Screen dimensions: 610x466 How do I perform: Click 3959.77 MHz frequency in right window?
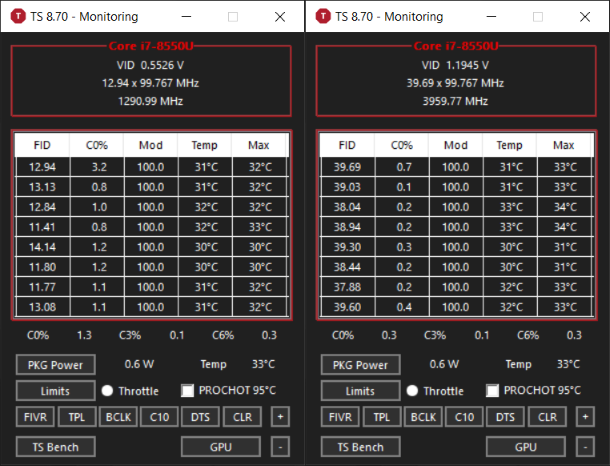[x=456, y=101]
